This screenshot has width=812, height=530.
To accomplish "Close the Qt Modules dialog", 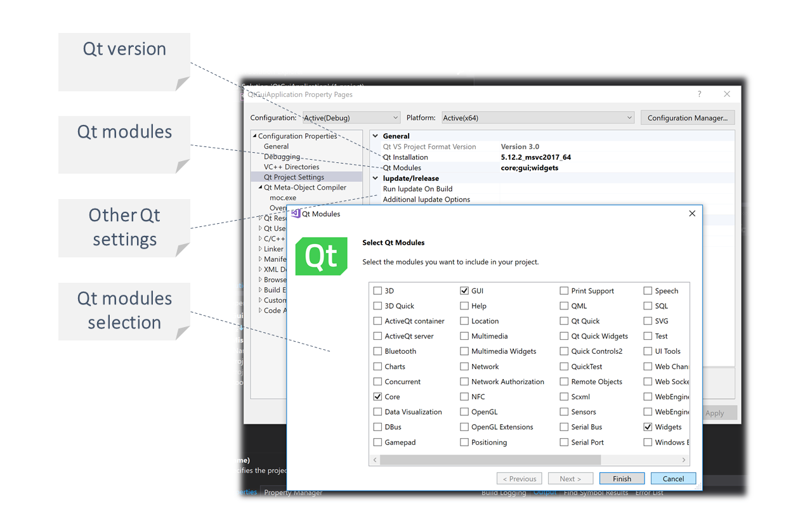I will [692, 214].
